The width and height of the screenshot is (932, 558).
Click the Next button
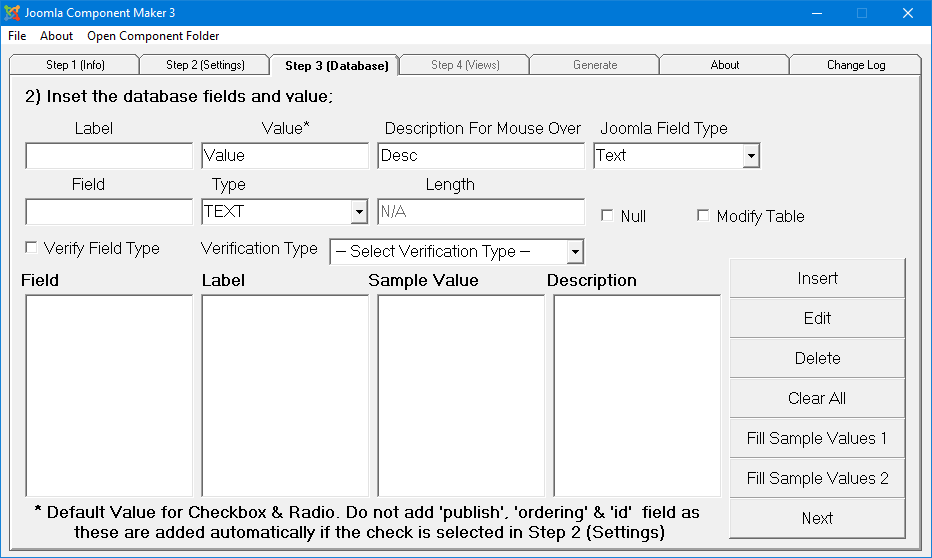click(817, 518)
